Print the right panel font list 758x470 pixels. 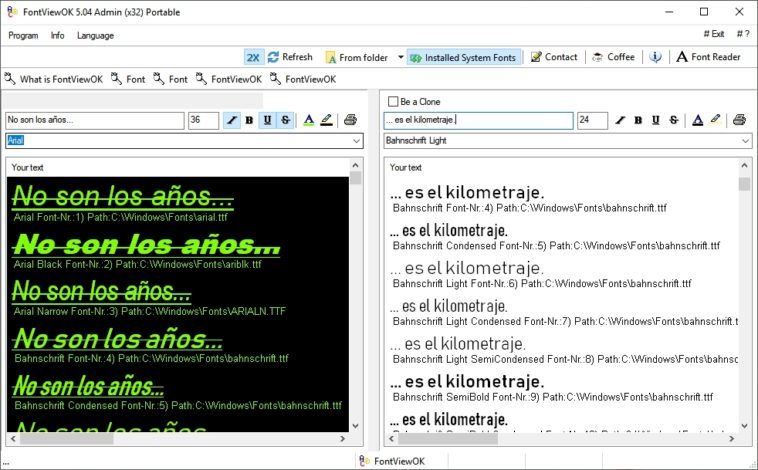739,120
